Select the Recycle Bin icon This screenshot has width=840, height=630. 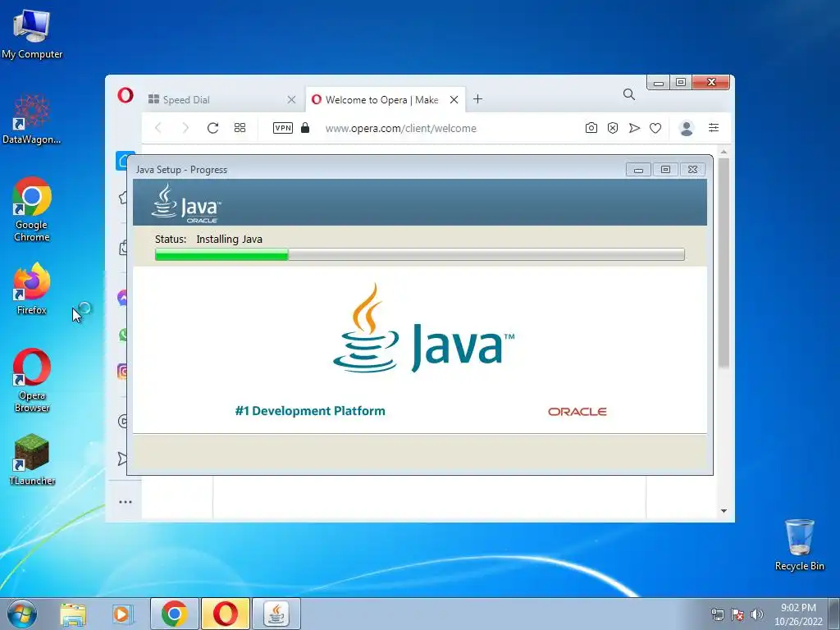click(x=799, y=545)
